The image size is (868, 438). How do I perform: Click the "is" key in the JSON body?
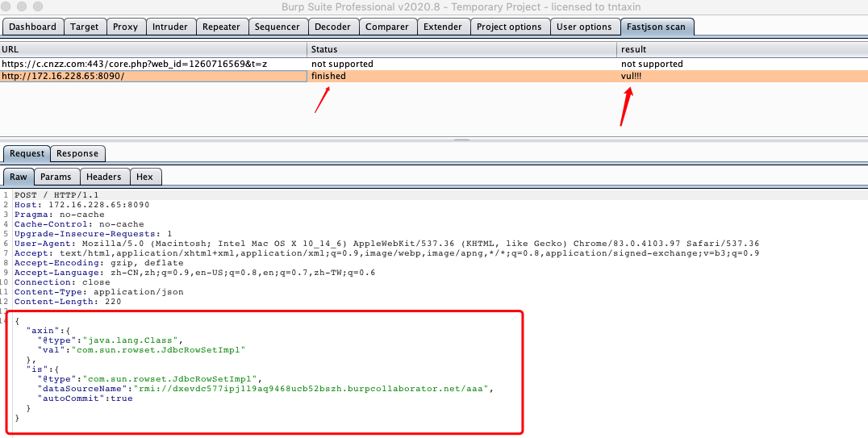[37, 369]
